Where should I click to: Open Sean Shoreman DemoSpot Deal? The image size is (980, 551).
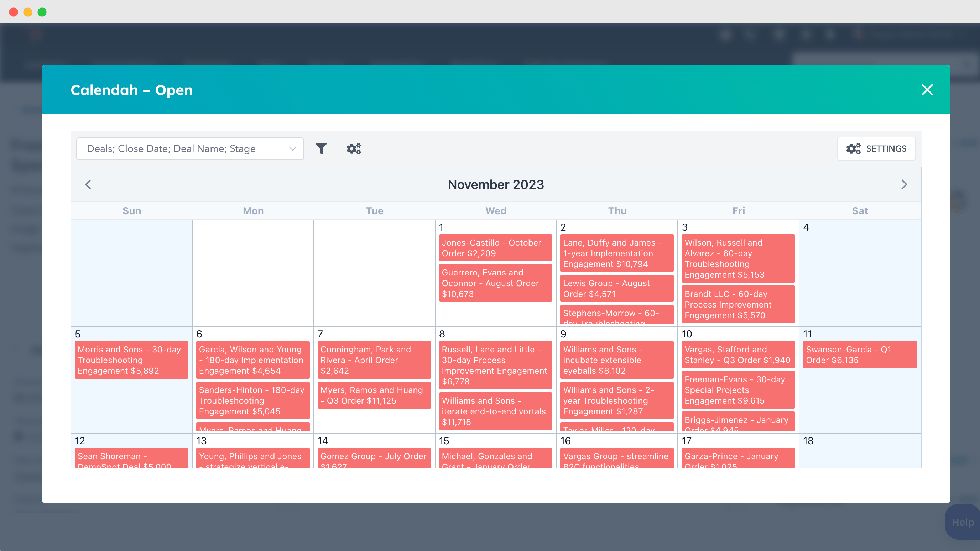(131, 458)
